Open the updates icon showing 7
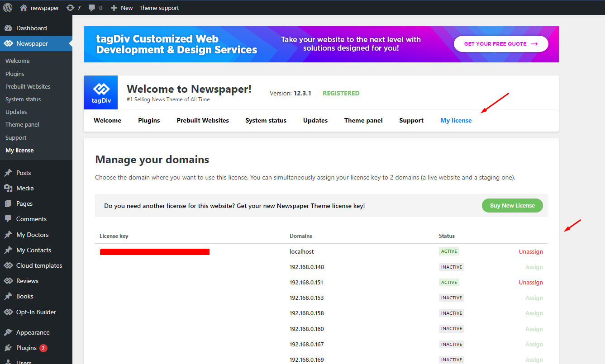The height and width of the screenshot is (364, 605). 70,8
